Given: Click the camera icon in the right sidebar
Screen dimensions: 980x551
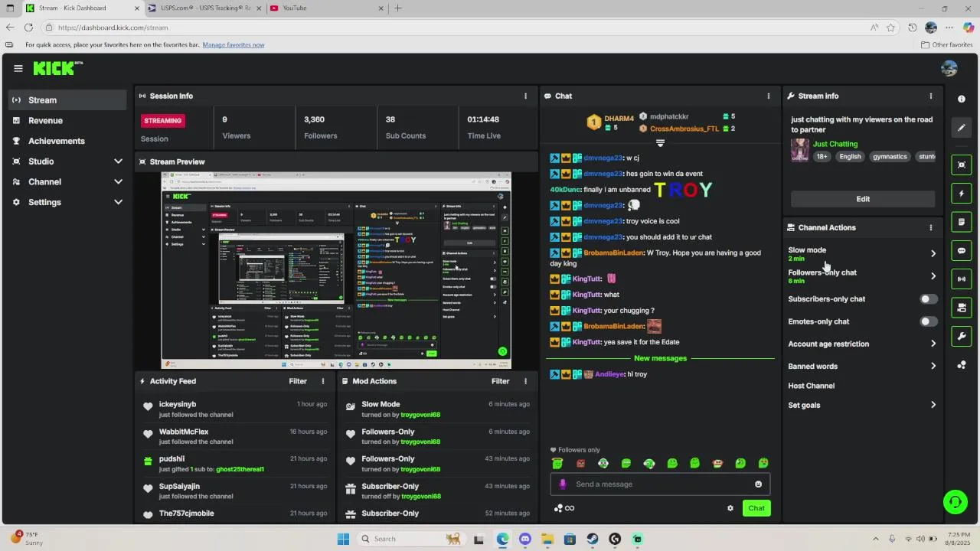Looking at the screenshot, I should tap(962, 308).
